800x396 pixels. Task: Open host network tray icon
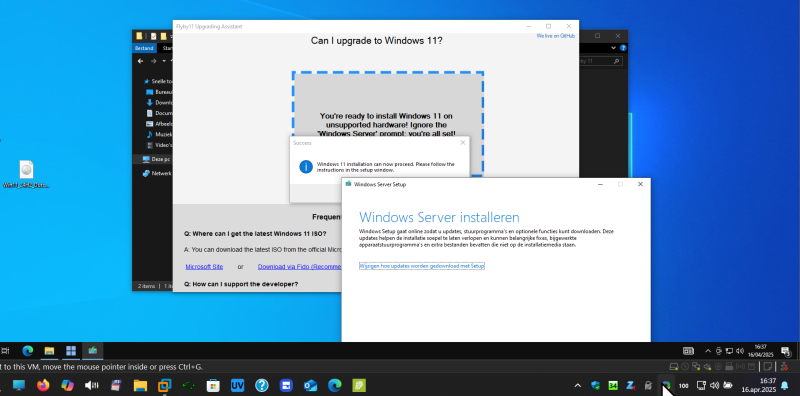702,385
